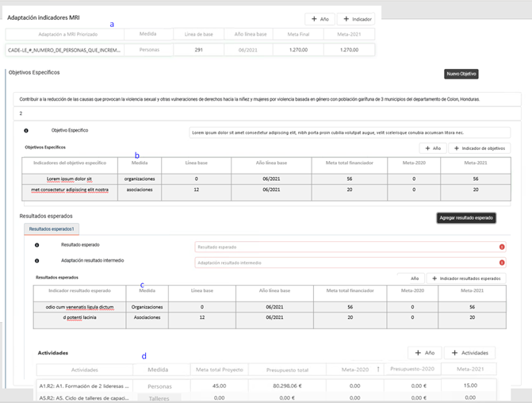Screen dimensions: 532x403
Task: Click activity 'A5.R2: A5. Ciclo de talleres'
Action: [84, 398]
